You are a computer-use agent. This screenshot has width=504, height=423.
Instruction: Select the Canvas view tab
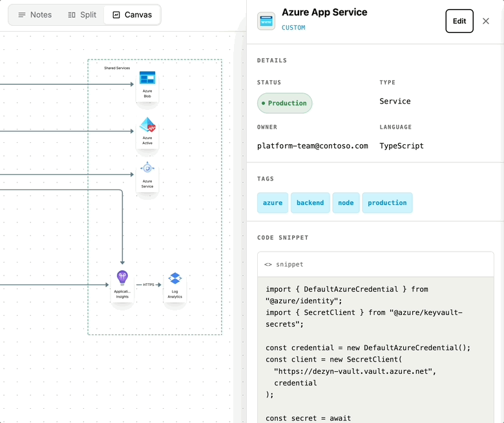[132, 15]
